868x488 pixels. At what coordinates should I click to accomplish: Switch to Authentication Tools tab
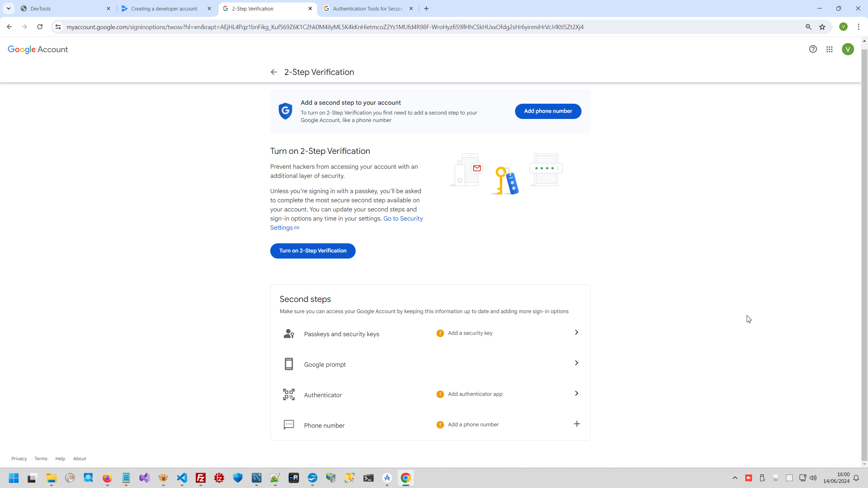click(368, 9)
